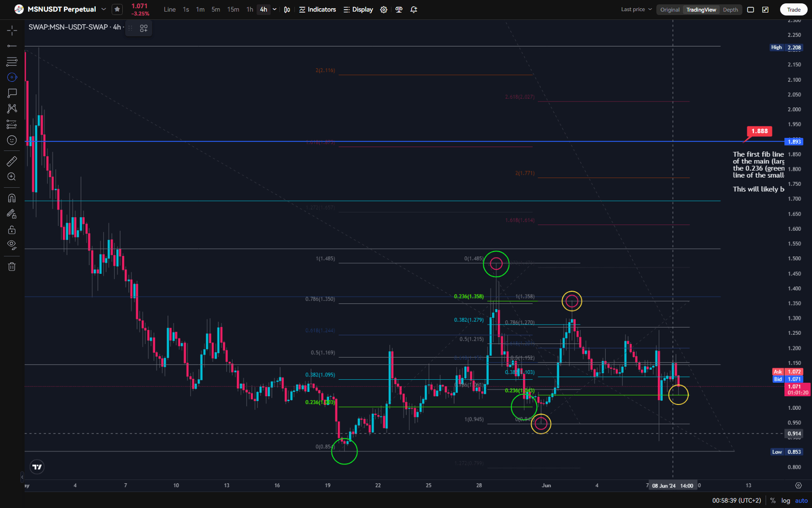Click the High 2.208 price label
Screen dimensions: 812x508
(786, 47)
